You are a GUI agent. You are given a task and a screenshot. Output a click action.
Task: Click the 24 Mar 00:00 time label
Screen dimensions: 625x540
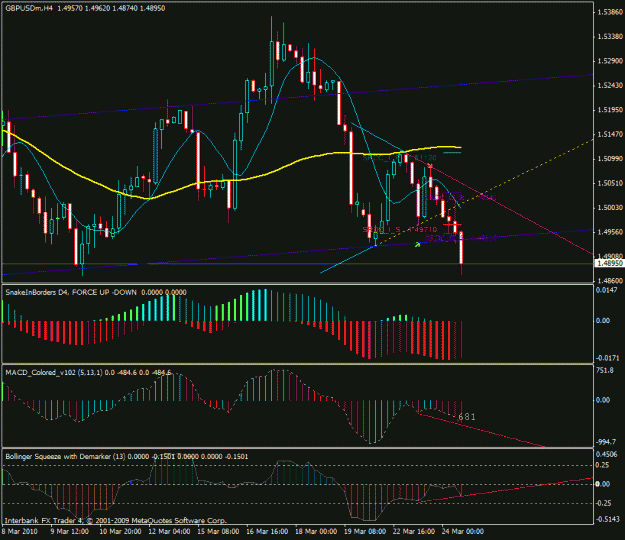pos(463,531)
